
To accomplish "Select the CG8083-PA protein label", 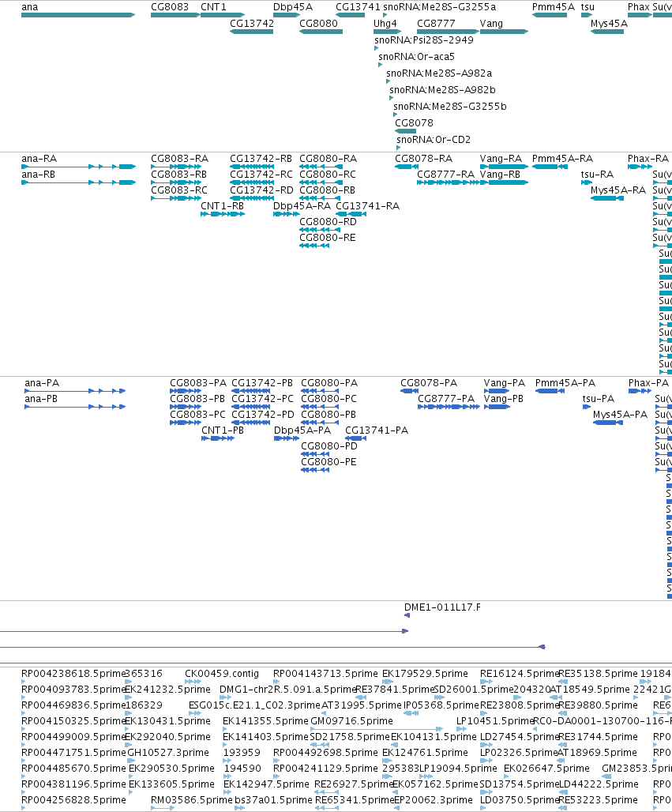I will [x=198, y=383].
